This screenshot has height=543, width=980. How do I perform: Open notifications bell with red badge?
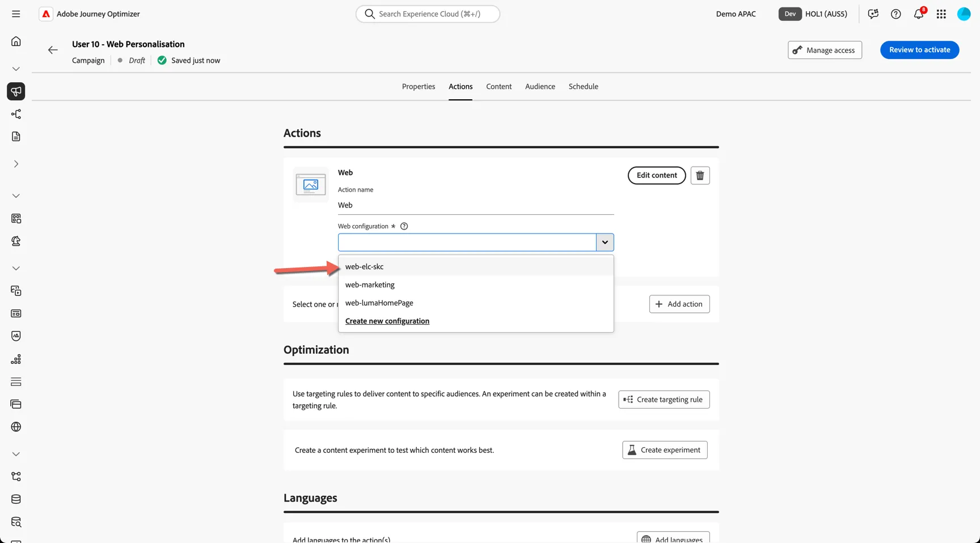click(x=919, y=14)
